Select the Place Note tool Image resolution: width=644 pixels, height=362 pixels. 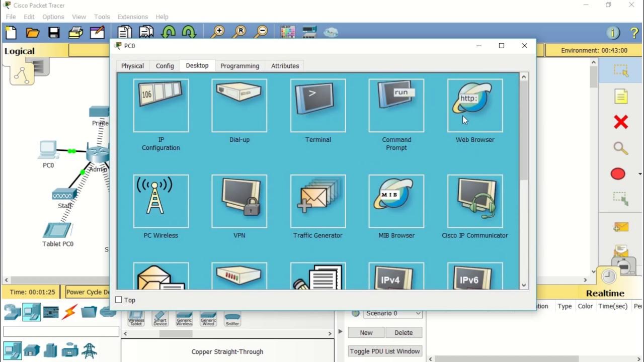coord(621,96)
